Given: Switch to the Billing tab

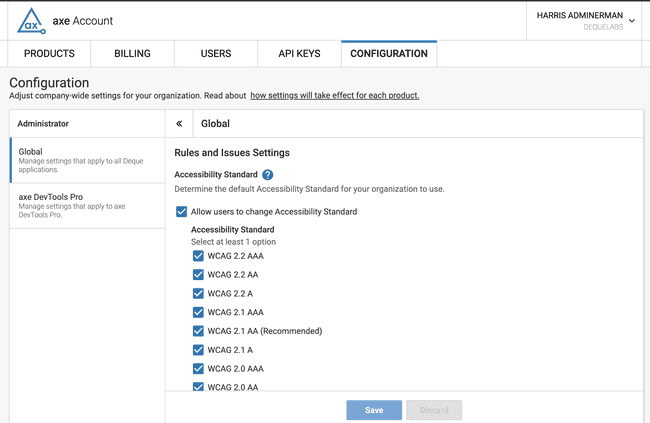Looking at the screenshot, I should tap(132, 54).
